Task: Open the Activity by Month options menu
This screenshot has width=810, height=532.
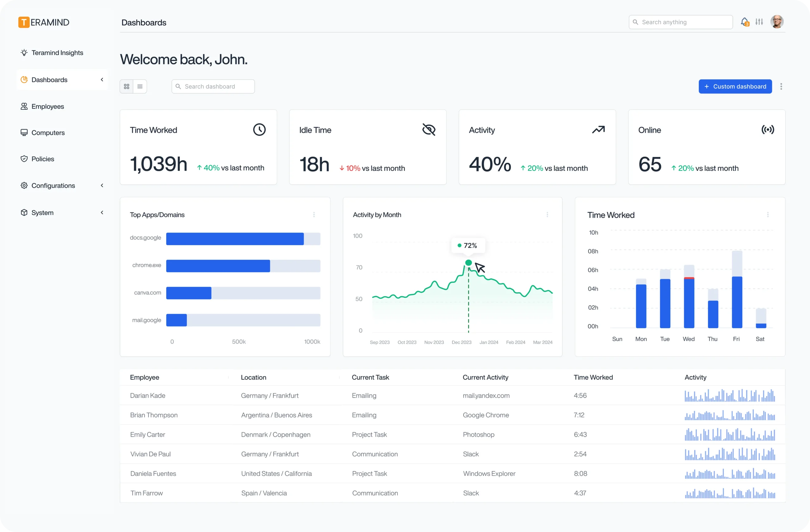Action: (547, 215)
